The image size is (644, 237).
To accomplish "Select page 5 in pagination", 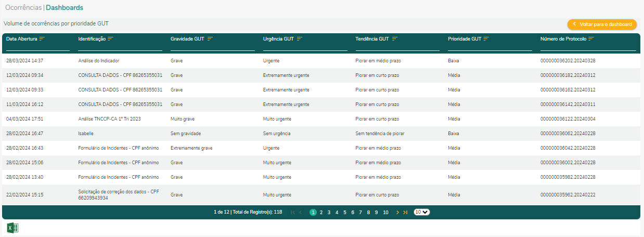I will point(344,213).
